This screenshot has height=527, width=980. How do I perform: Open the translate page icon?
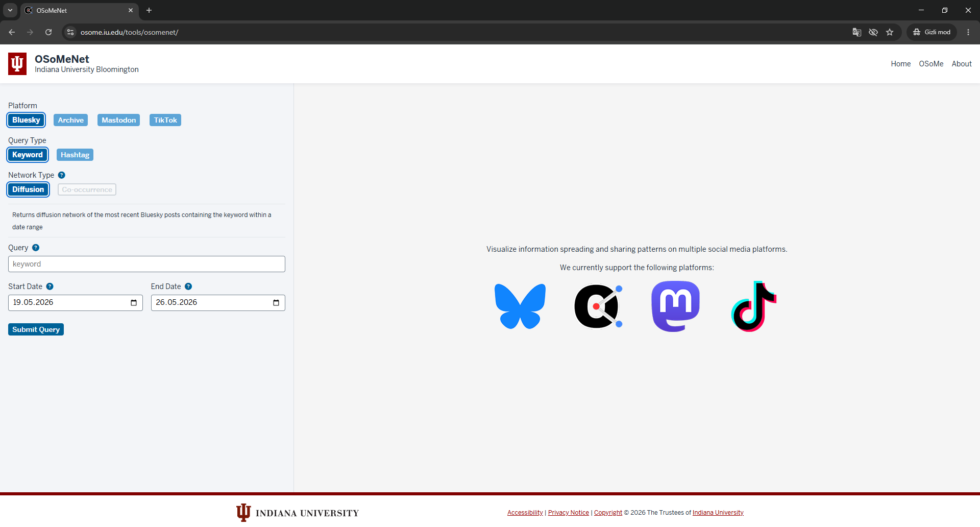pyautogui.click(x=857, y=32)
